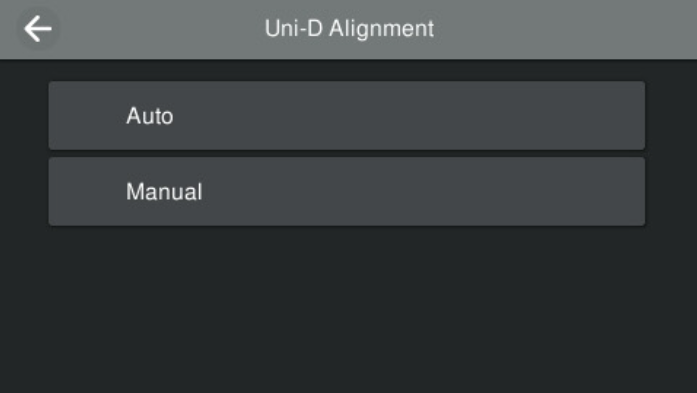The height and width of the screenshot is (393, 697).
Task: Click the Auto label text
Action: [x=150, y=116]
